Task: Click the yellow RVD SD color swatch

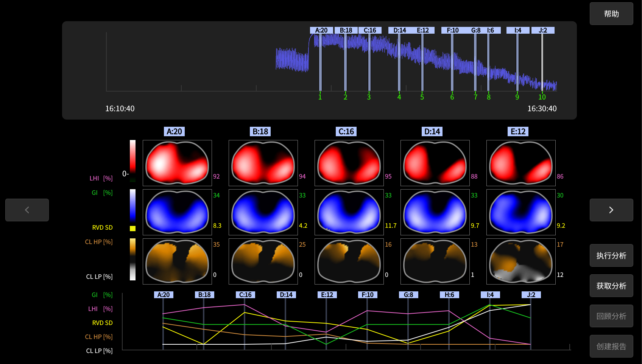Action: 132,229
